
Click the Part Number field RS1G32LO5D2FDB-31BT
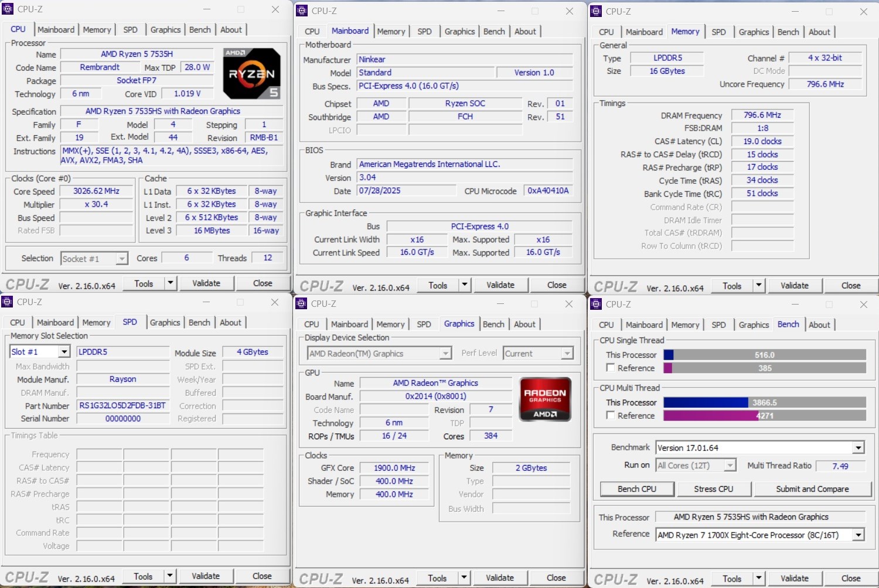122,406
